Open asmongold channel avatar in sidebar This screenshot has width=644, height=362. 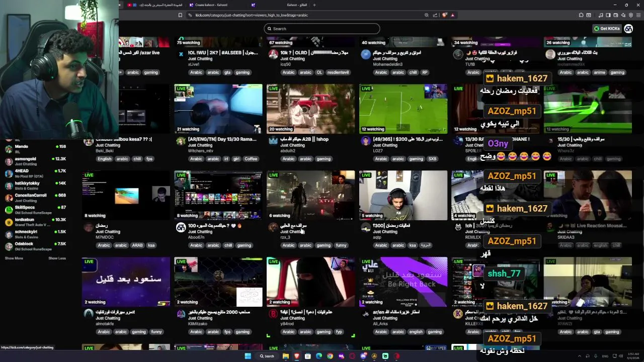click(x=9, y=161)
